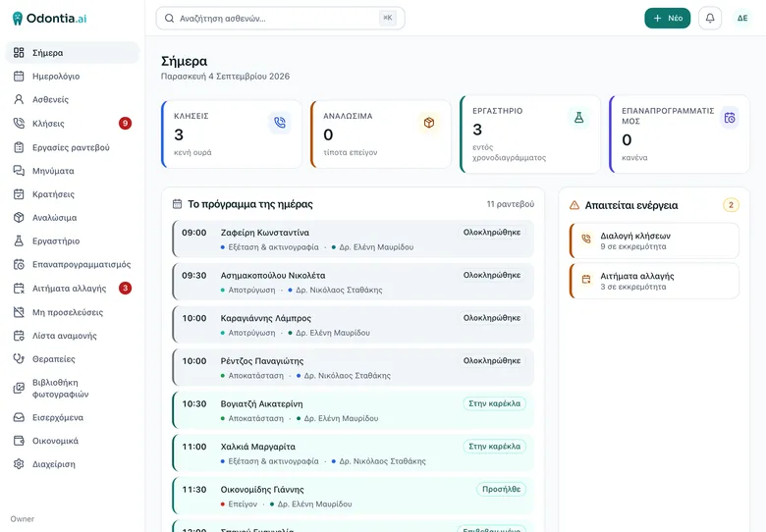Click Προσήλθε status for Οικονομίδης Γιάννης

pos(501,489)
